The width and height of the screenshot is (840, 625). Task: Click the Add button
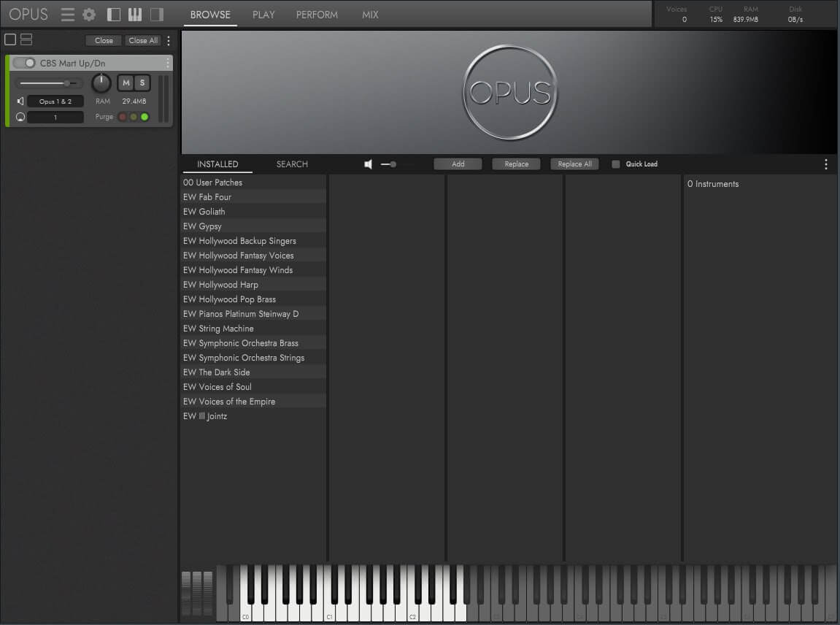click(x=458, y=164)
